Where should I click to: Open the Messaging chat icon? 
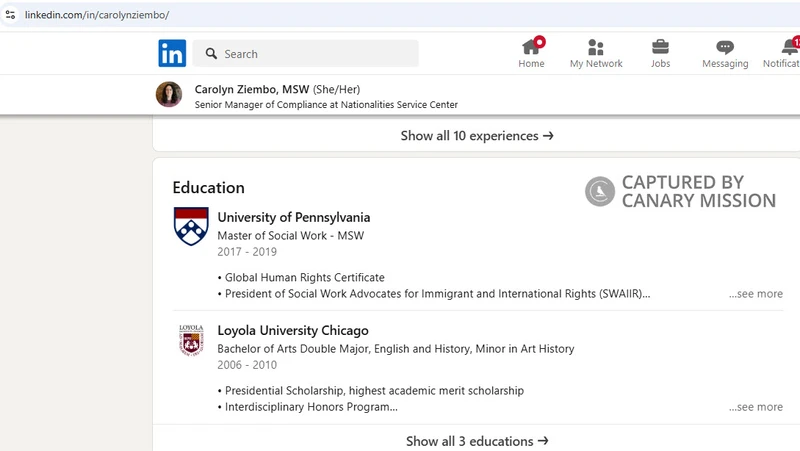725,47
